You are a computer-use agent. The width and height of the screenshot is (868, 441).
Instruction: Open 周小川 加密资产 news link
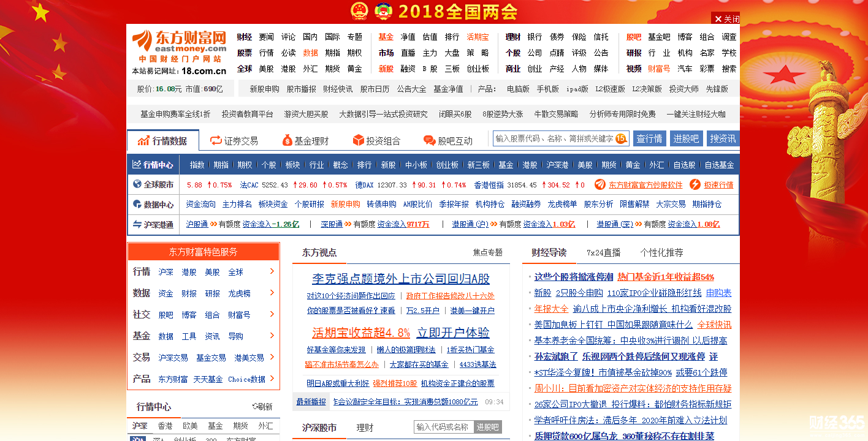pos(633,388)
